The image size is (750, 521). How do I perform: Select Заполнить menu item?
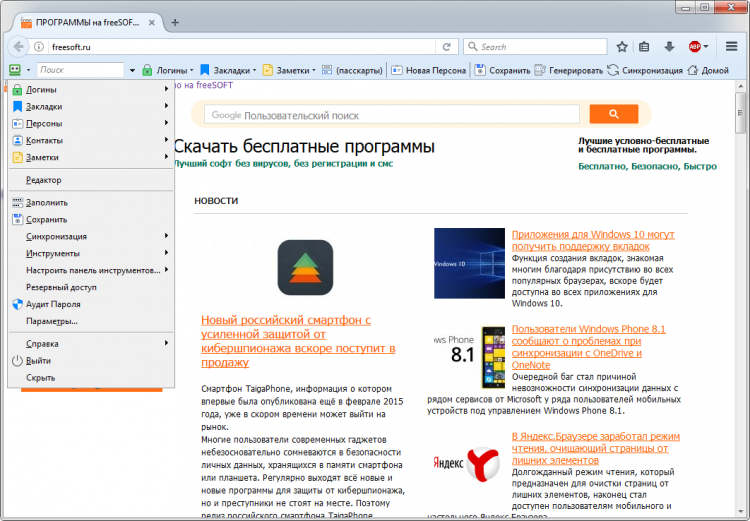tap(91, 202)
